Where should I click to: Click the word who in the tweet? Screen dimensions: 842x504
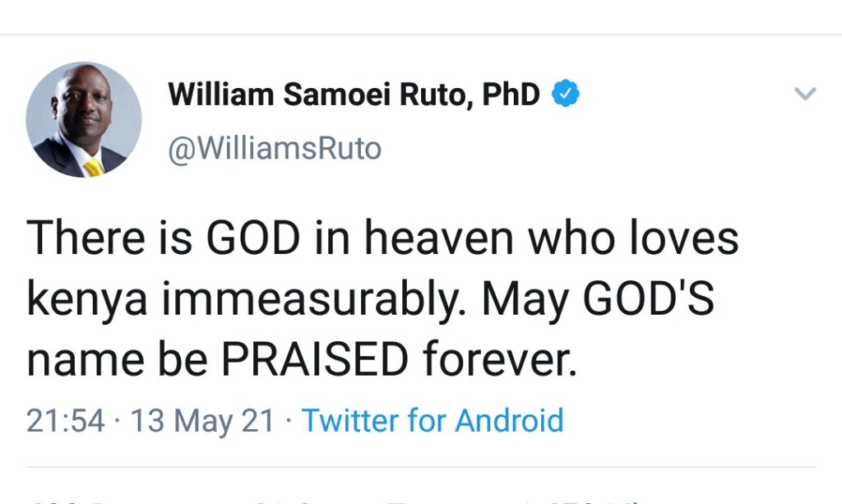click(569, 240)
